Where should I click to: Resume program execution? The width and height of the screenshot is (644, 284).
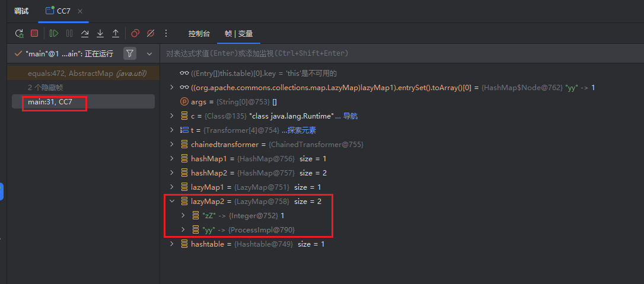tap(54, 34)
